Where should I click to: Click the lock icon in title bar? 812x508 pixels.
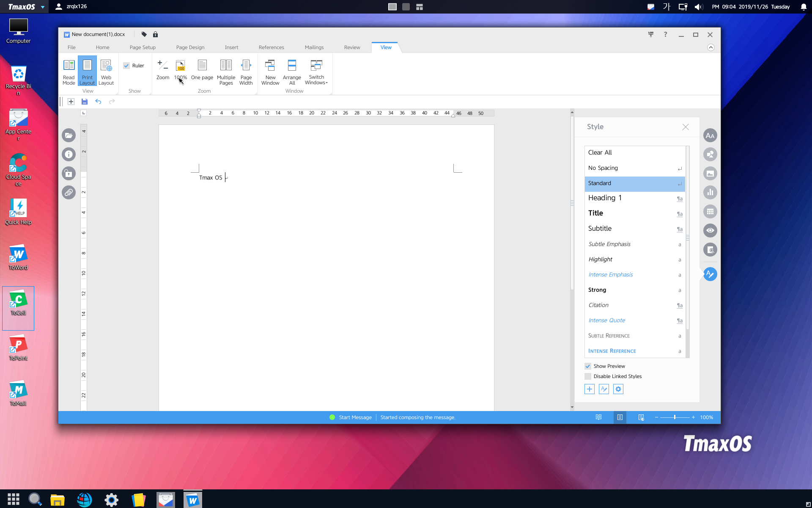click(155, 34)
